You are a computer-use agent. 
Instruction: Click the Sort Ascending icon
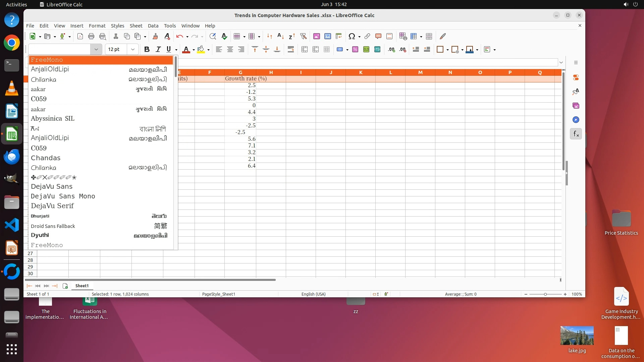(x=280, y=36)
